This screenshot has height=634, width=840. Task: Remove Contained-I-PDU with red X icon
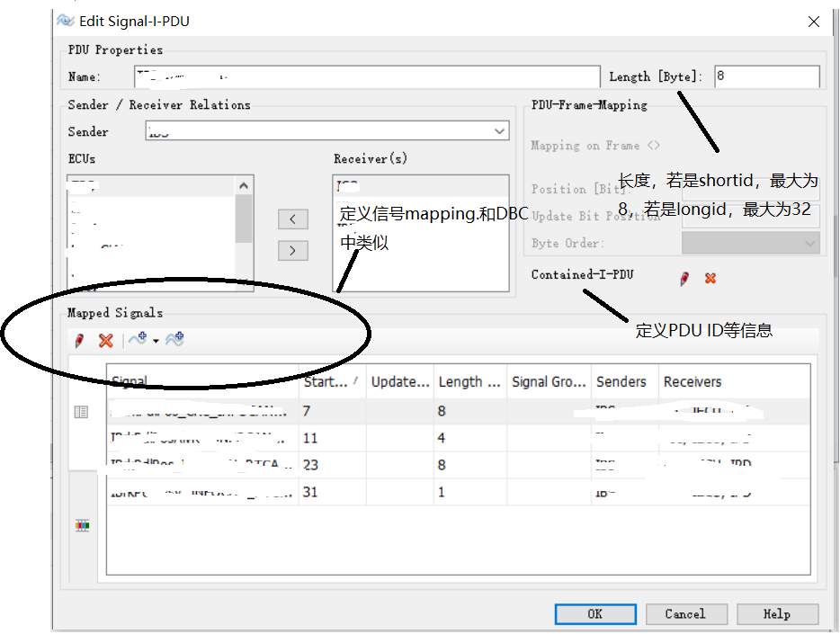click(710, 279)
